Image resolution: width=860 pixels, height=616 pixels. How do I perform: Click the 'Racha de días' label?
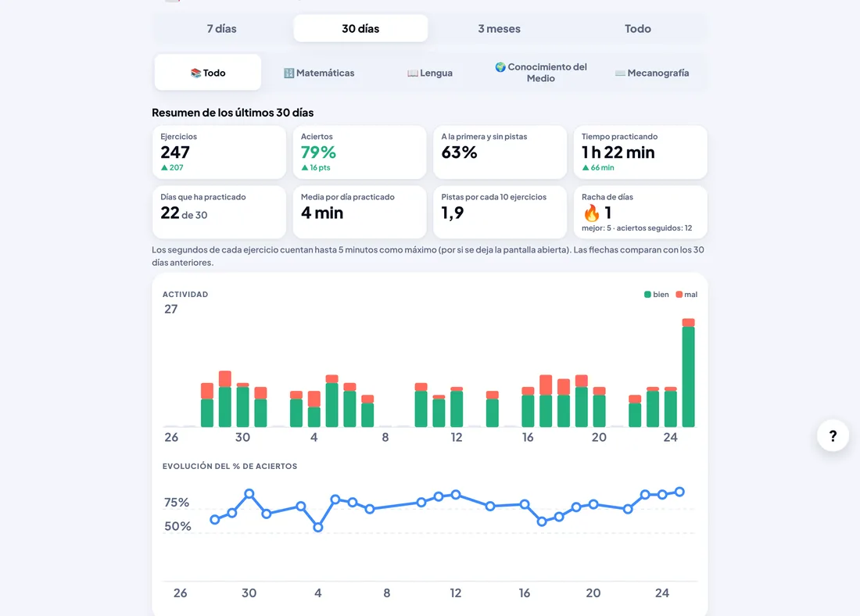pyautogui.click(x=607, y=197)
